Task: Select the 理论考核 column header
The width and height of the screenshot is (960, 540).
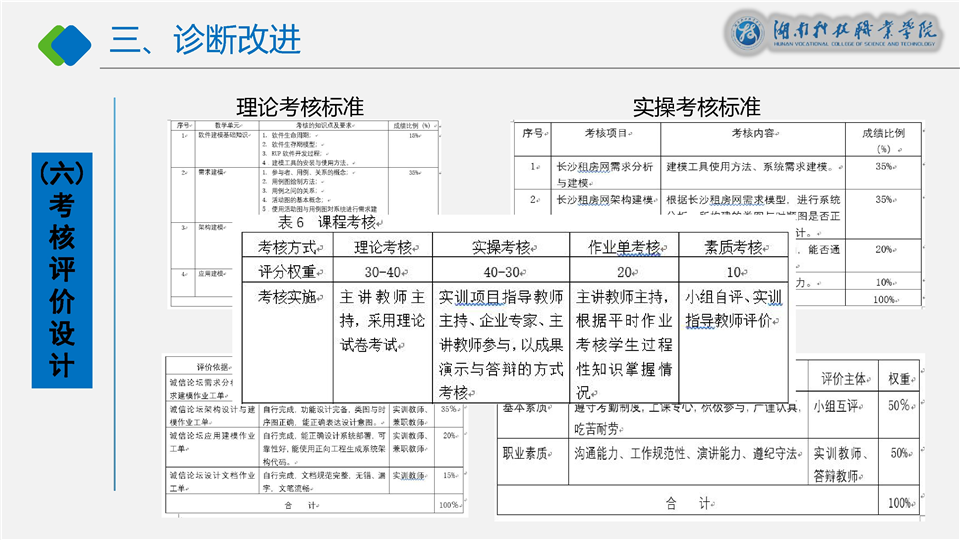Action: pos(383,246)
